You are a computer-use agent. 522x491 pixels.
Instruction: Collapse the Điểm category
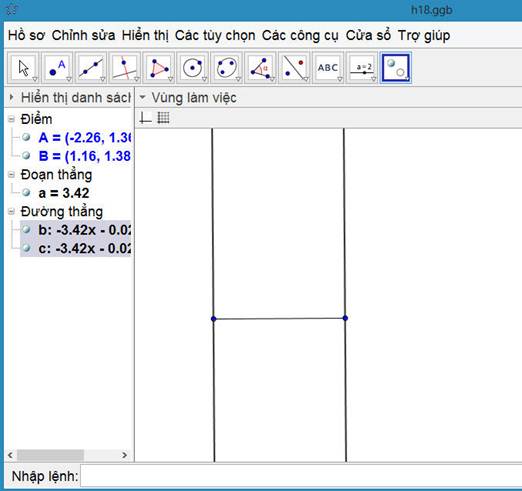pos(11,119)
